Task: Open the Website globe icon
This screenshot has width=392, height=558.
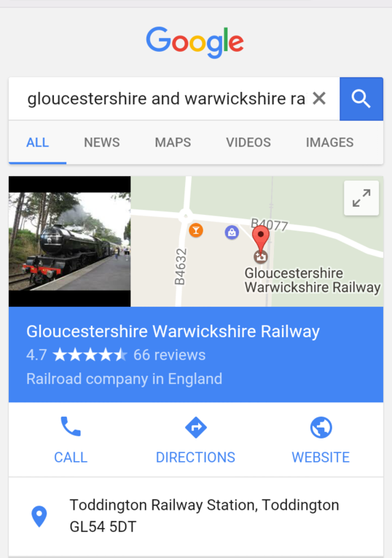Action: pyautogui.click(x=321, y=427)
